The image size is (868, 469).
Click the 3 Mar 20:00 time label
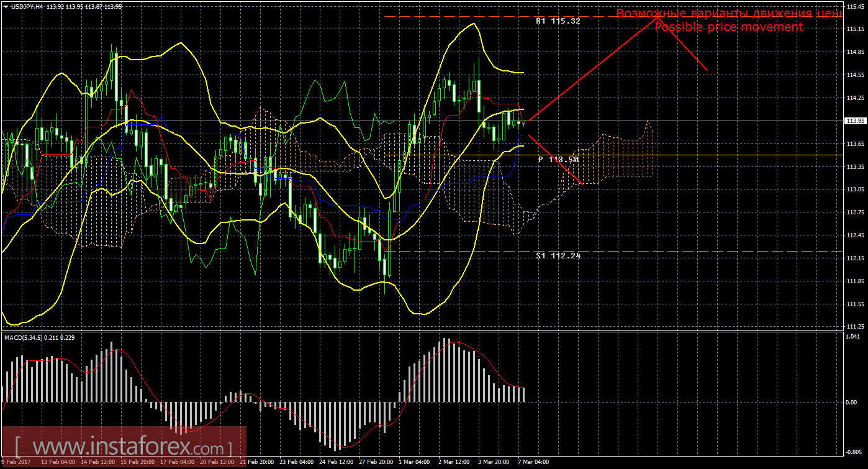coord(494,463)
